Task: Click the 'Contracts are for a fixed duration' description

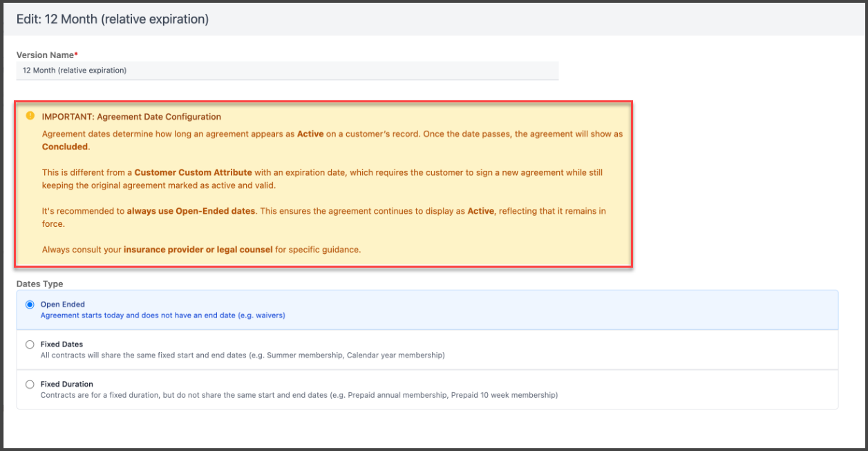Action: (299, 396)
